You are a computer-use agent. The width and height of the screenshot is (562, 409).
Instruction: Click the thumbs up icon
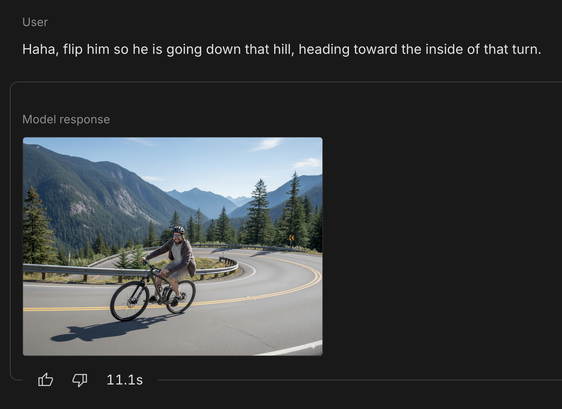click(x=46, y=380)
